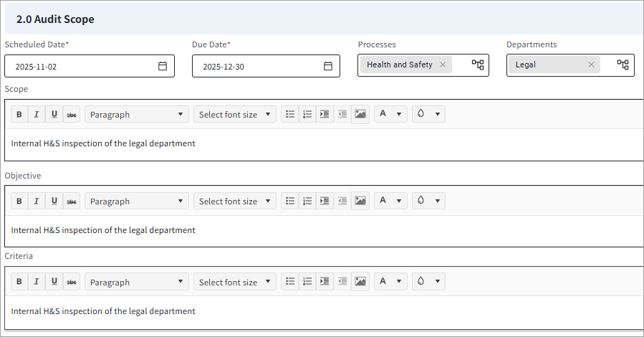Open font color picker in Scope
Viewport: 644px width, 337px height.
(x=390, y=114)
